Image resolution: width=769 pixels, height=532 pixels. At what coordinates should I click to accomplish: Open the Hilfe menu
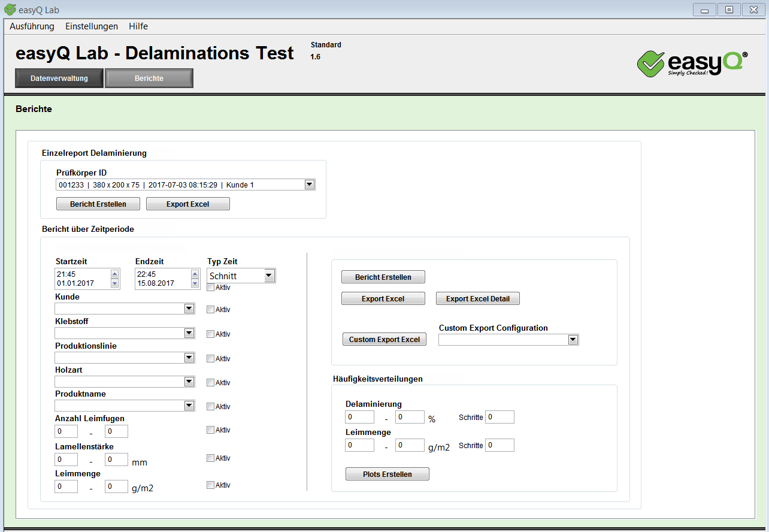coord(138,26)
